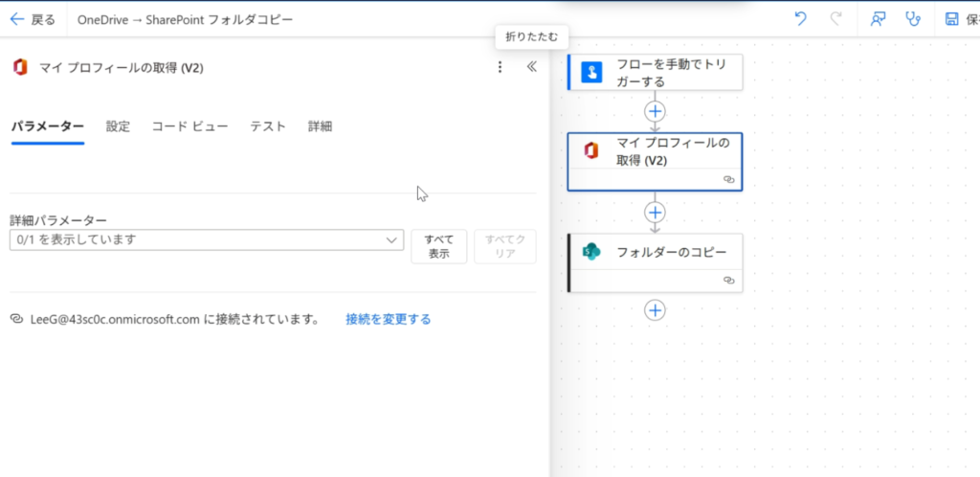Click the connection link icon on the フォルダーのコピー card
The image size is (980, 477).
coord(728,281)
